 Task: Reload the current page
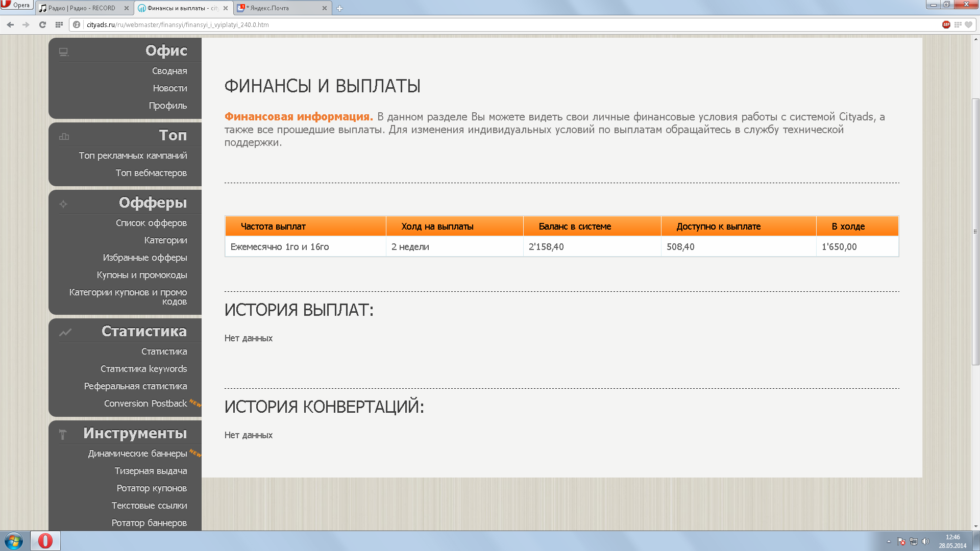point(42,24)
